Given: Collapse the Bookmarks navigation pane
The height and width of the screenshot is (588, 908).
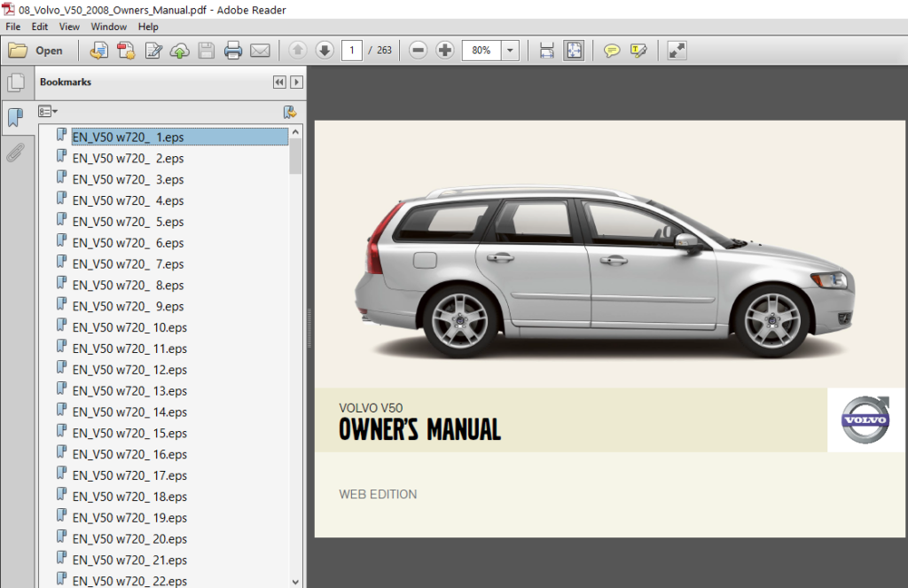Looking at the screenshot, I should 279,82.
